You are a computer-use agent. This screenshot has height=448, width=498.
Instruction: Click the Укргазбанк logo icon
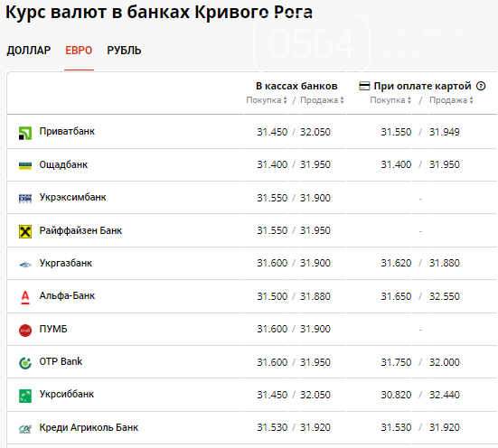pos(25,264)
